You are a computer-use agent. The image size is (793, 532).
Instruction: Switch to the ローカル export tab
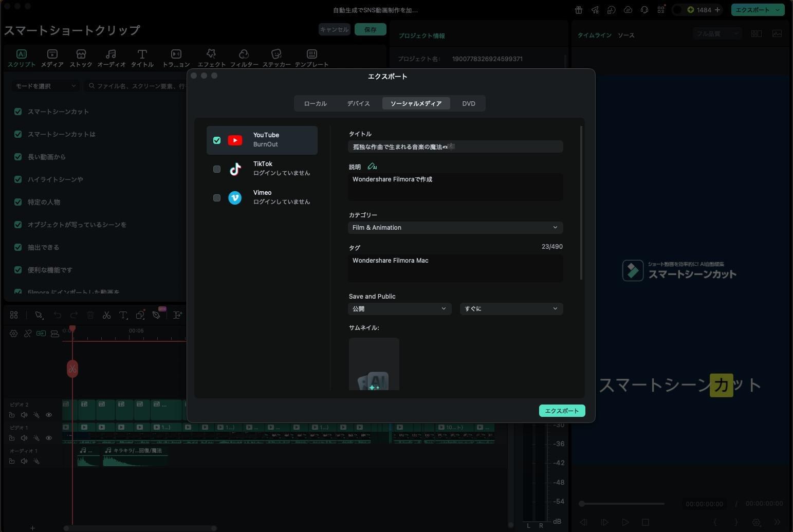[315, 103]
